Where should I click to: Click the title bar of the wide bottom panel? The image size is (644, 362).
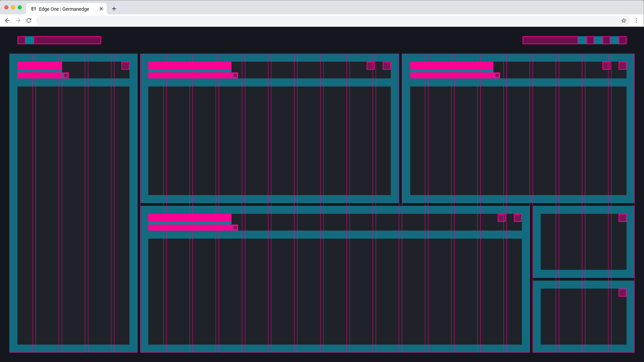coord(190,218)
